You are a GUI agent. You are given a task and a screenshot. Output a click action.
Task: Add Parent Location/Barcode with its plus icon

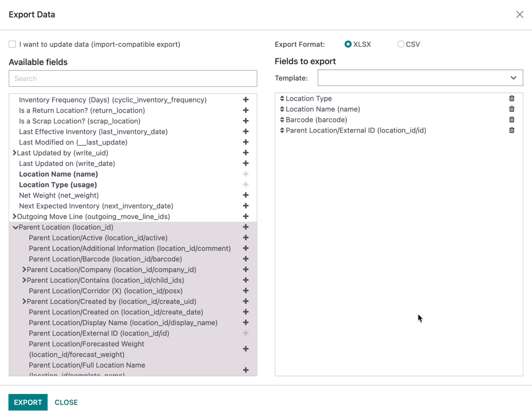(x=246, y=259)
